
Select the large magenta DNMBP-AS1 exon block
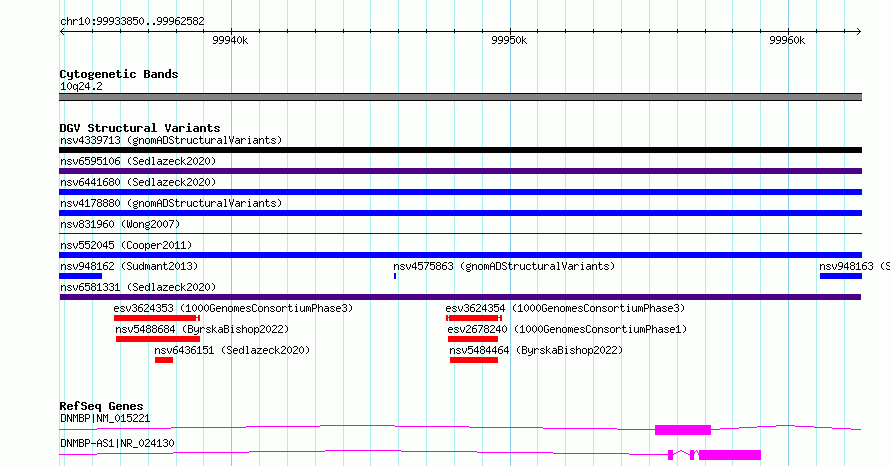pyautogui.click(x=730, y=455)
